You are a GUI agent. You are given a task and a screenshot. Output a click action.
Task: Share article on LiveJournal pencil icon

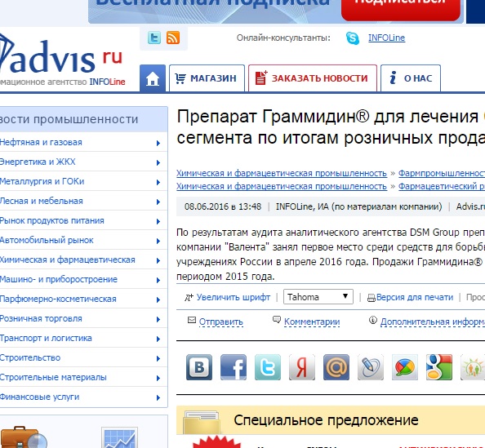[371, 367]
